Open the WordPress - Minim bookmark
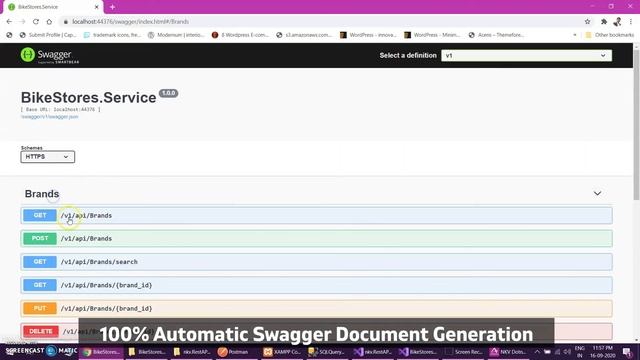 (432, 35)
